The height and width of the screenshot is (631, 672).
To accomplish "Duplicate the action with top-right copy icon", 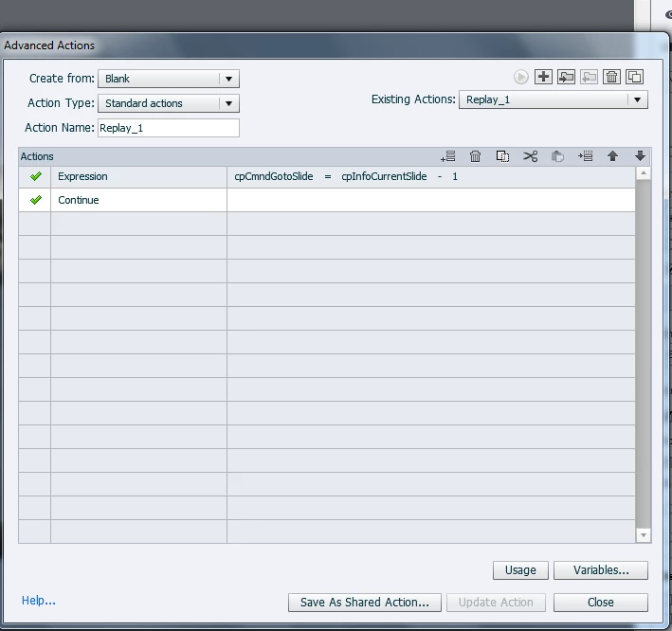I will (x=634, y=77).
